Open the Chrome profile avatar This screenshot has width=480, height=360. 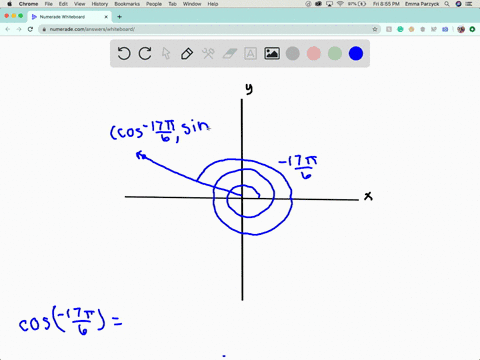point(461,29)
